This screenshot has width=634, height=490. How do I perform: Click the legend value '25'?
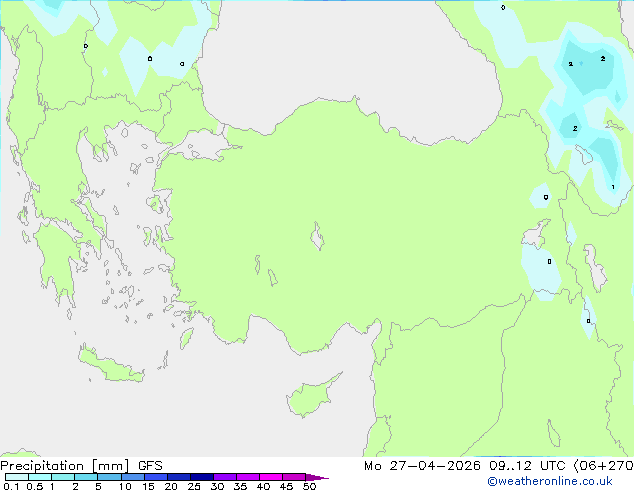194,486
